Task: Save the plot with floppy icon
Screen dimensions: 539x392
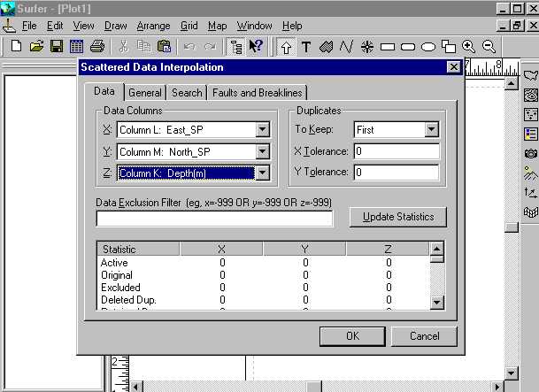Action: click(x=57, y=46)
